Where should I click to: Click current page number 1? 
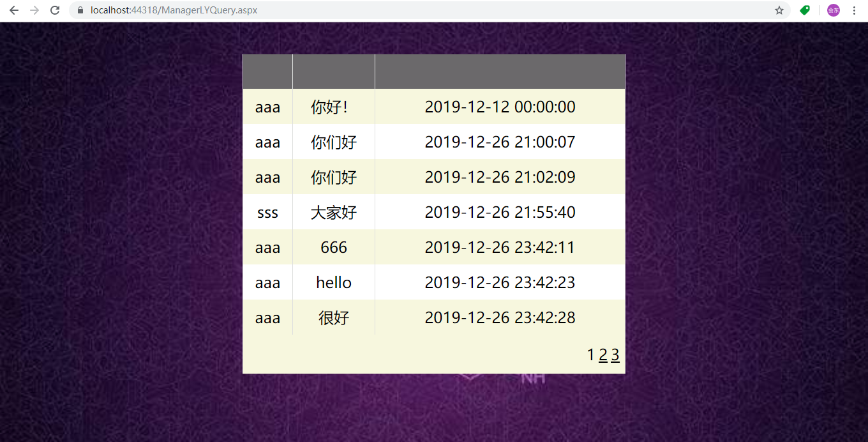(x=590, y=355)
